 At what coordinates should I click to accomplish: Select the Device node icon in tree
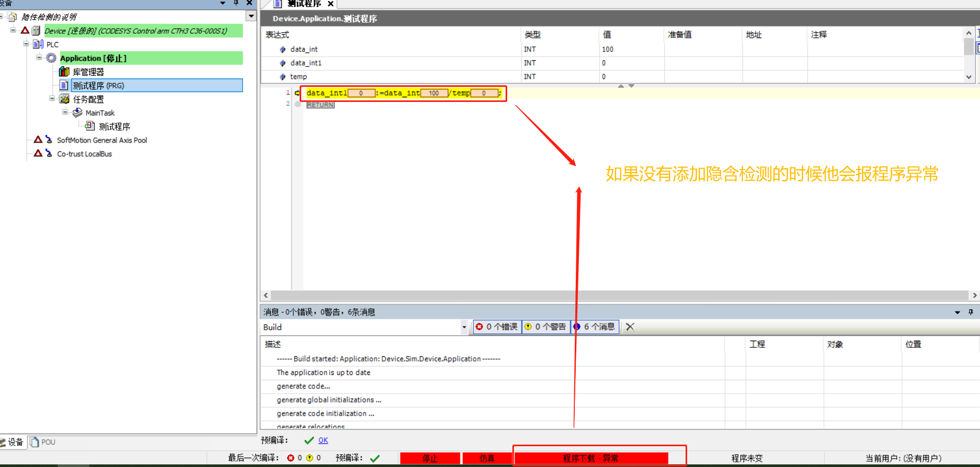click(36, 31)
